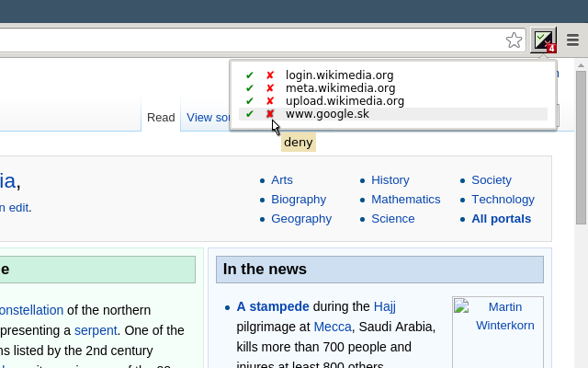The height and width of the screenshot is (368, 588).
Task: Allow login.wikimedia.org with green checkmark
Action: 250,75
